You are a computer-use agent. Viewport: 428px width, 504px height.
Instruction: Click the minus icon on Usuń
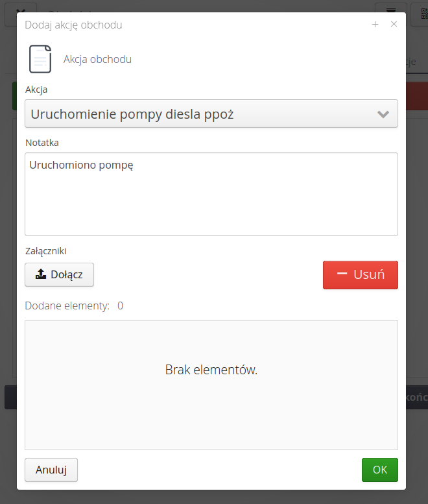point(342,274)
